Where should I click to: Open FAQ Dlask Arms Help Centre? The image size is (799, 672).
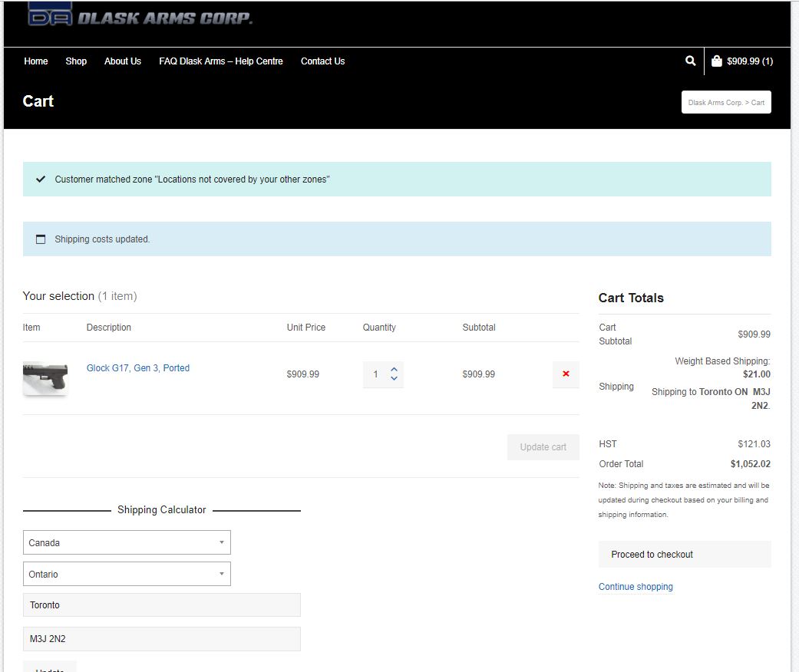point(221,61)
